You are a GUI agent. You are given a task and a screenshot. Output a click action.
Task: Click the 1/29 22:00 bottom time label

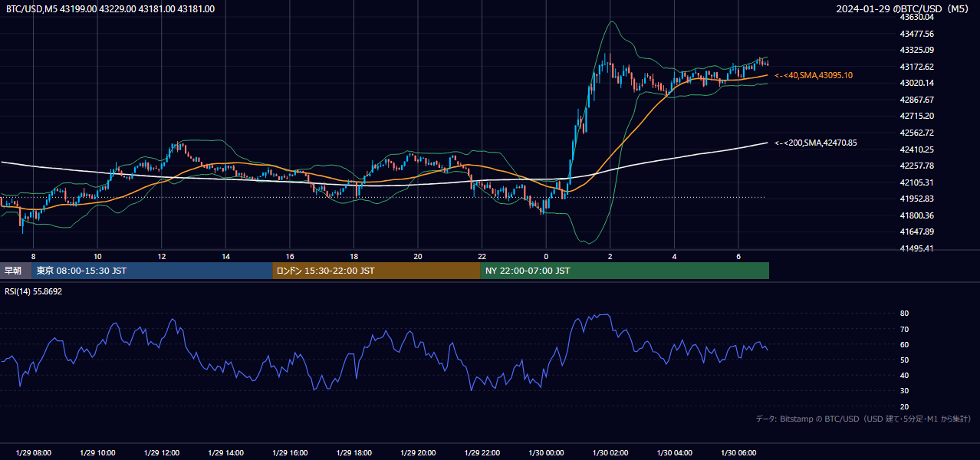coord(482,453)
